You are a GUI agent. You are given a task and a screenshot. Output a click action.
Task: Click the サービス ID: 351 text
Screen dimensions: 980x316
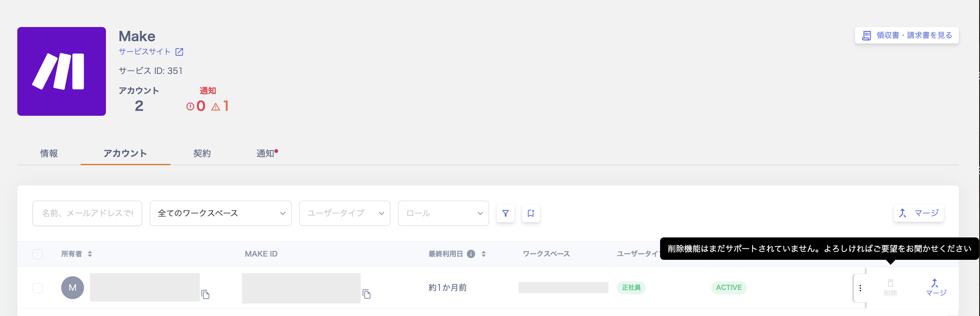point(151,71)
